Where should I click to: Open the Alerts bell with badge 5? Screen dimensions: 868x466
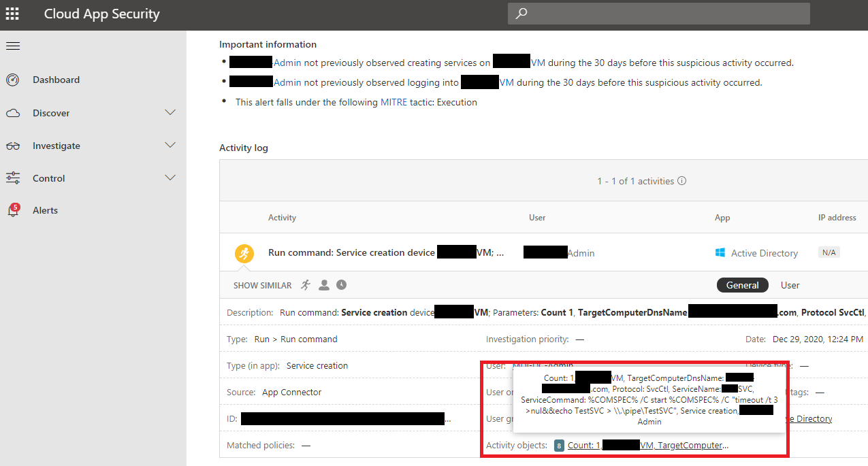pos(13,210)
